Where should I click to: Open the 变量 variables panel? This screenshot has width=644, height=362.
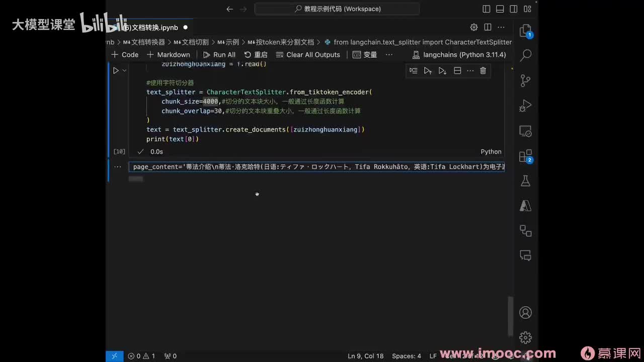pyautogui.click(x=365, y=55)
